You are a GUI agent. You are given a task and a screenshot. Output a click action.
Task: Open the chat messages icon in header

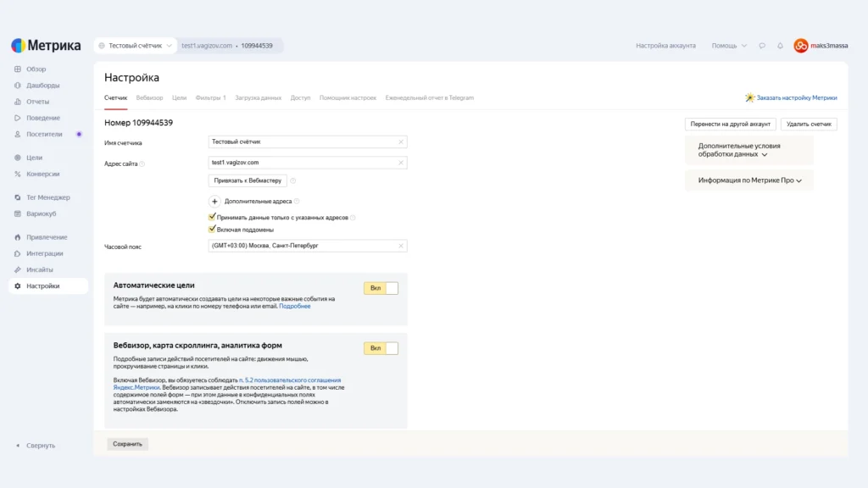(x=762, y=46)
